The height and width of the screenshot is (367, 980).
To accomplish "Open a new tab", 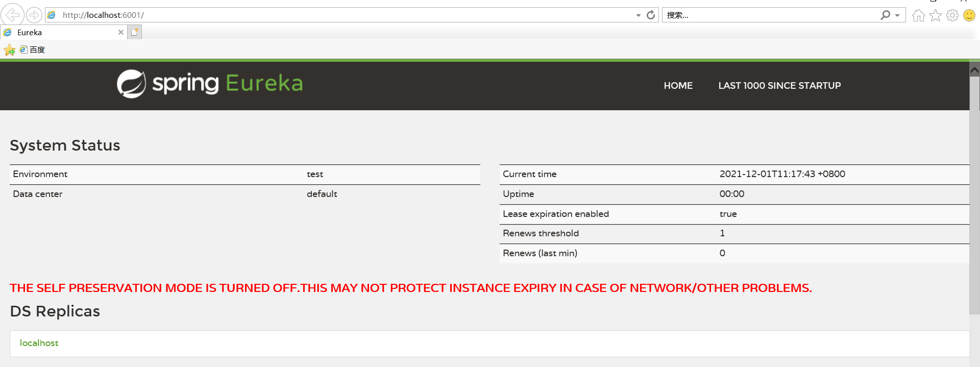I will point(135,32).
